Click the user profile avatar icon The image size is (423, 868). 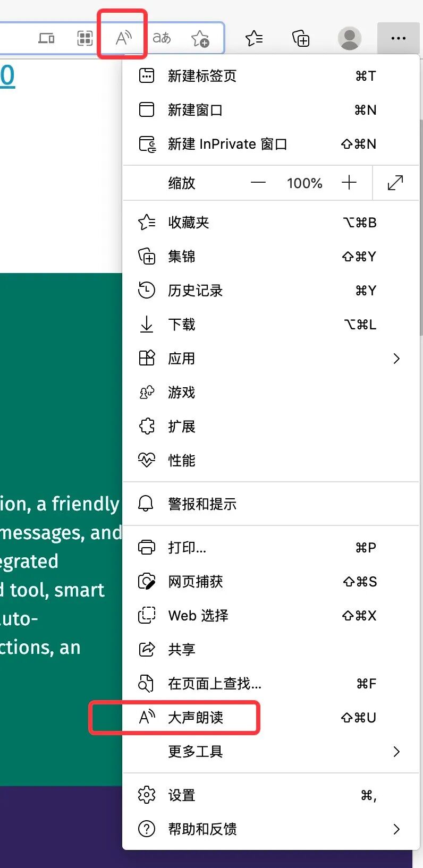[x=349, y=38]
